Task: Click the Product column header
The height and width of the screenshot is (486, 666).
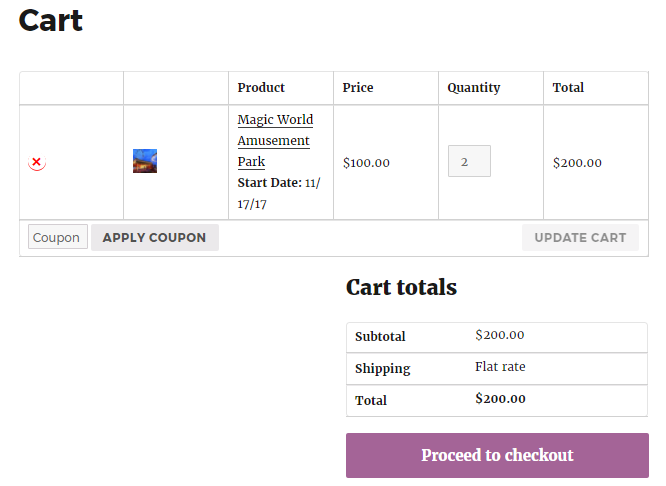Action: click(x=261, y=88)
